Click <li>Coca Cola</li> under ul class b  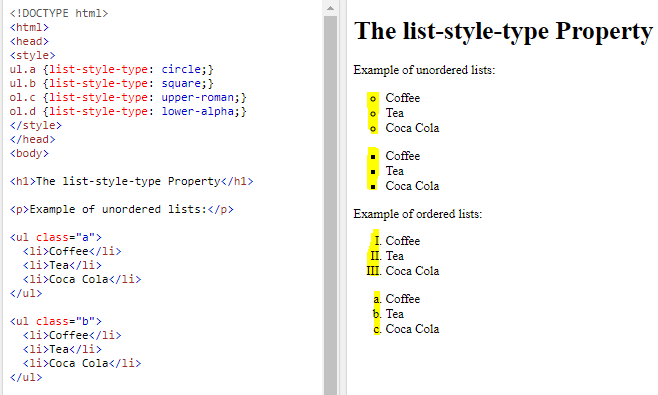coord(82,363)
